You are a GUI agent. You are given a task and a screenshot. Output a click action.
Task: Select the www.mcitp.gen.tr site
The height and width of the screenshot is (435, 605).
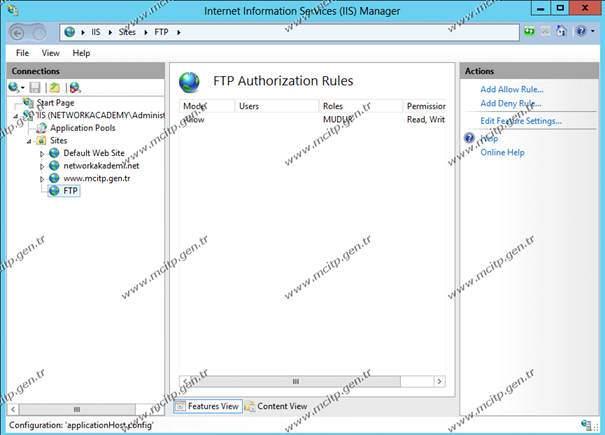97,178
